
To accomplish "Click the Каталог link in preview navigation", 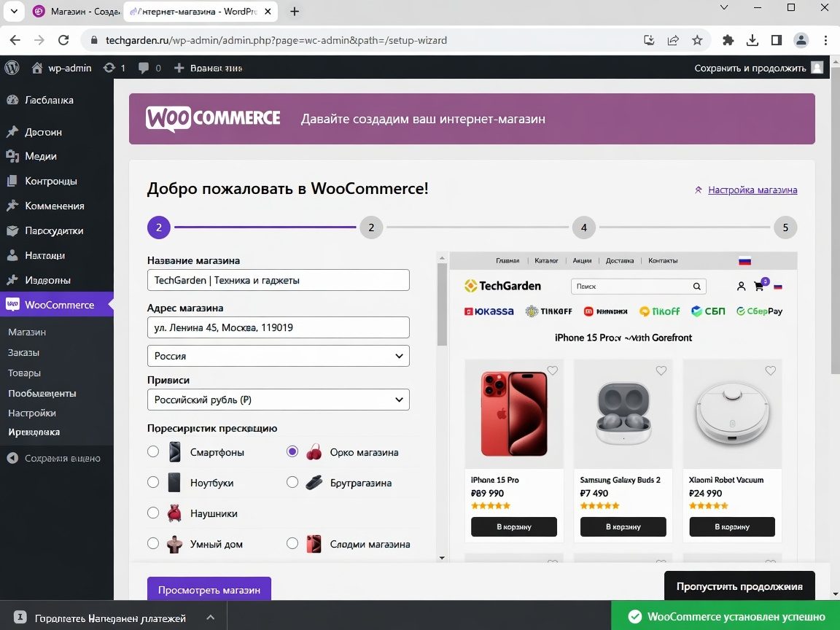I will pos(546,261).
